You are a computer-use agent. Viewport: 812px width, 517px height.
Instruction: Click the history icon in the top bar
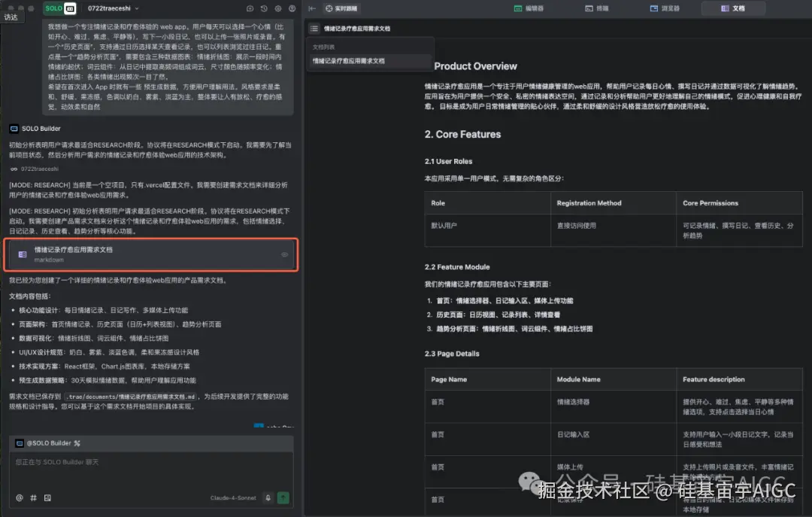tap(263, 8)
